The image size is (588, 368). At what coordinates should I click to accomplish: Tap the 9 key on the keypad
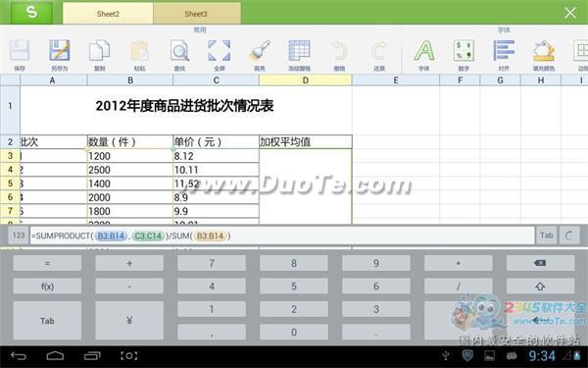click(376, 263)
